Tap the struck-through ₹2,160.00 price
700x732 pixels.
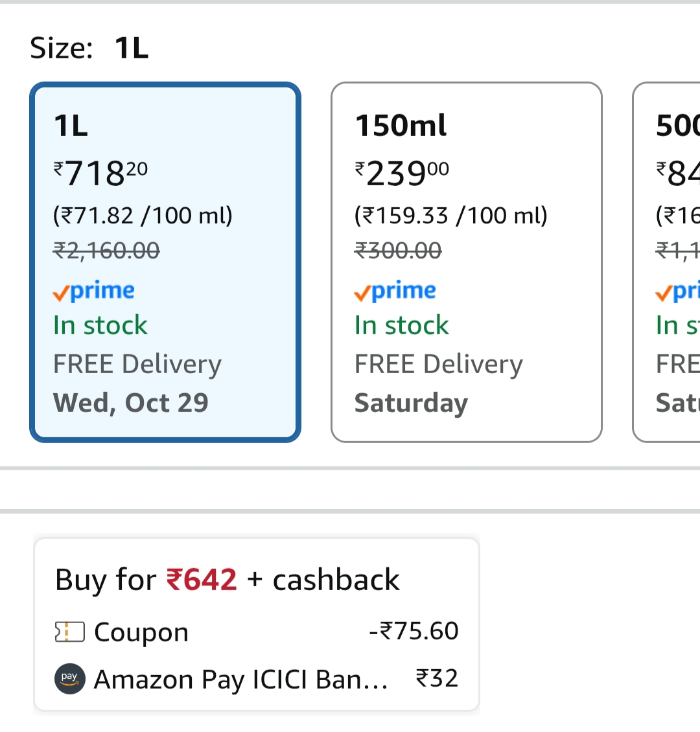tap(106, 251)
